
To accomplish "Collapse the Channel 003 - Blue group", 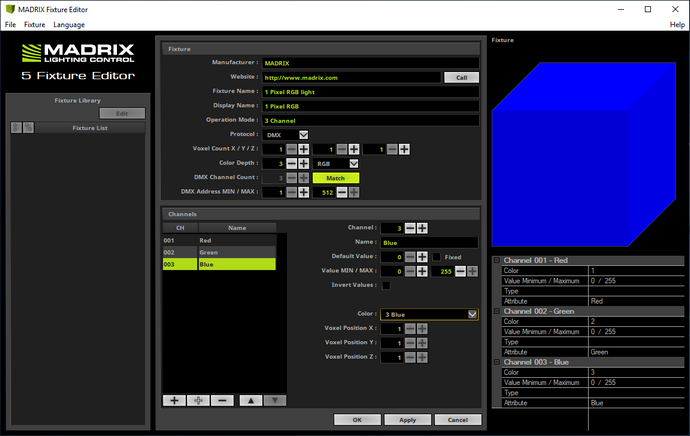I will (x=497, y=362).
